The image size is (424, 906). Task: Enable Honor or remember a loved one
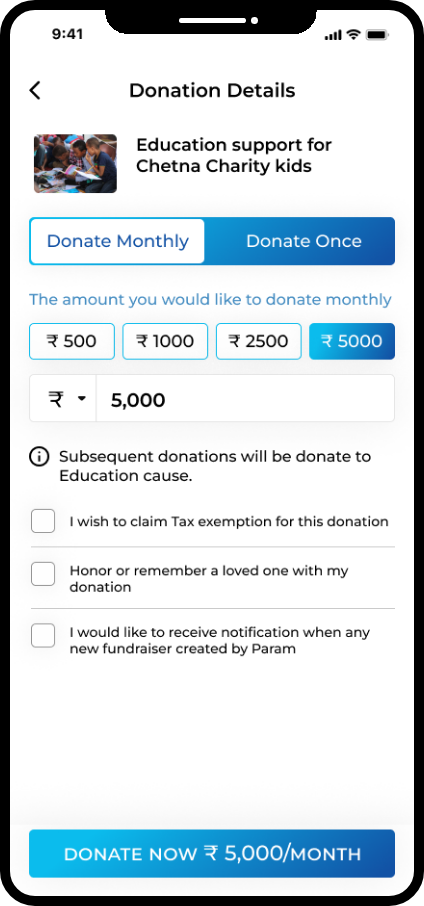click(43, 574)
